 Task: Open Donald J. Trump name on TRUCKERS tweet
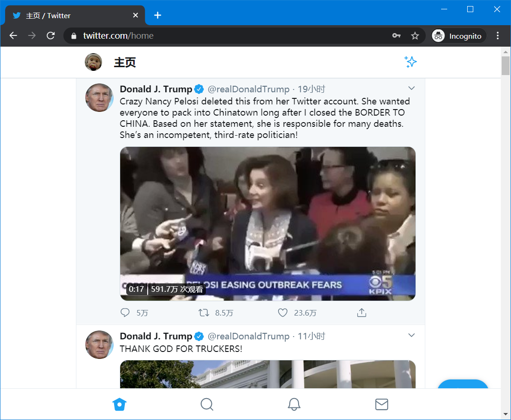pyautogui.click(x=156, y=336)
